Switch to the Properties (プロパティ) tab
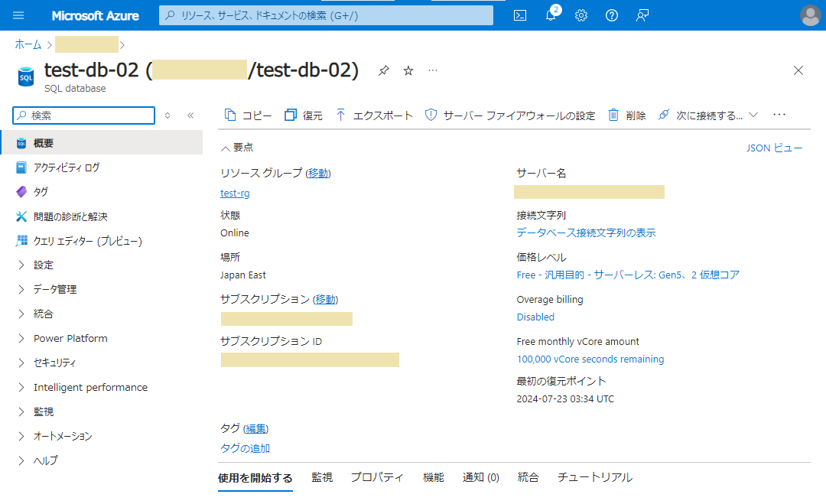 pyautogui.click(x=377, y=477)
